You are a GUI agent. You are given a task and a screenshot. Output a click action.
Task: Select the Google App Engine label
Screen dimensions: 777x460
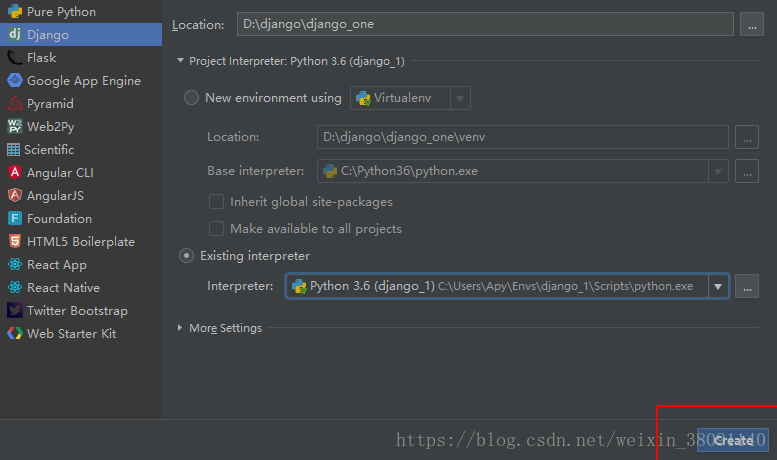click(84, 81)
